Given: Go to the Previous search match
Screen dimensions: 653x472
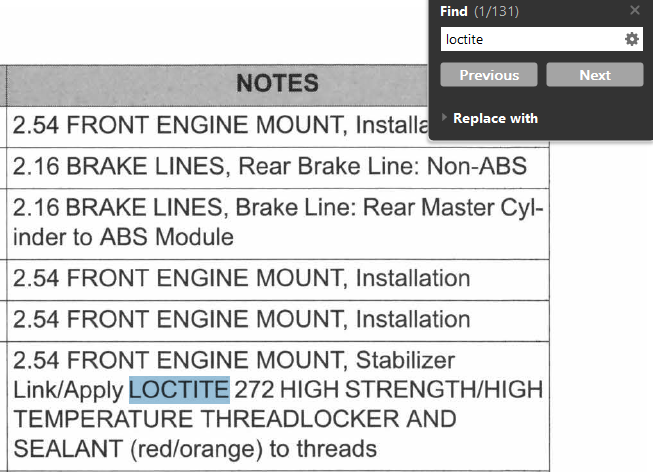Looking at the screenshot, I should (489, 75).
